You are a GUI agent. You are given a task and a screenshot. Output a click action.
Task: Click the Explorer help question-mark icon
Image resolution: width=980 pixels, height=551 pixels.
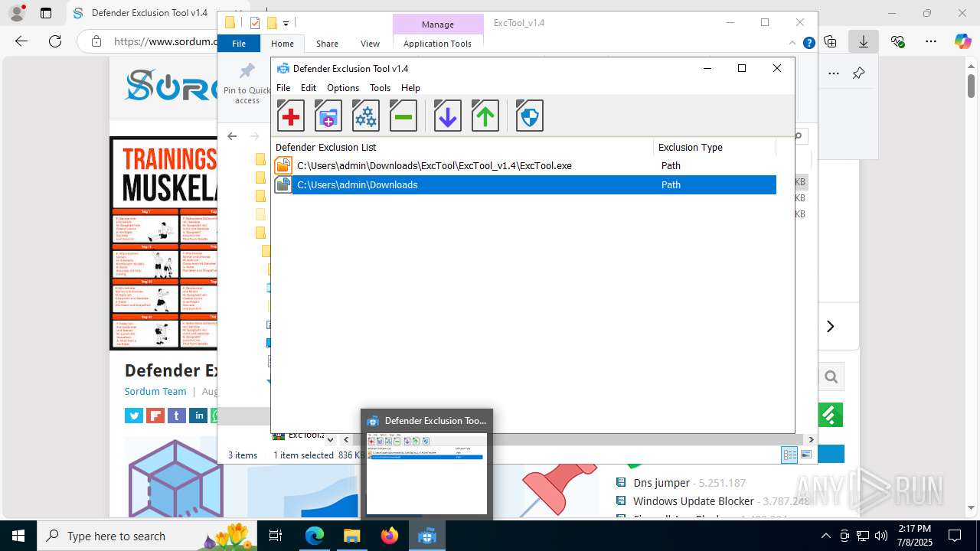(x=809, y=44)
